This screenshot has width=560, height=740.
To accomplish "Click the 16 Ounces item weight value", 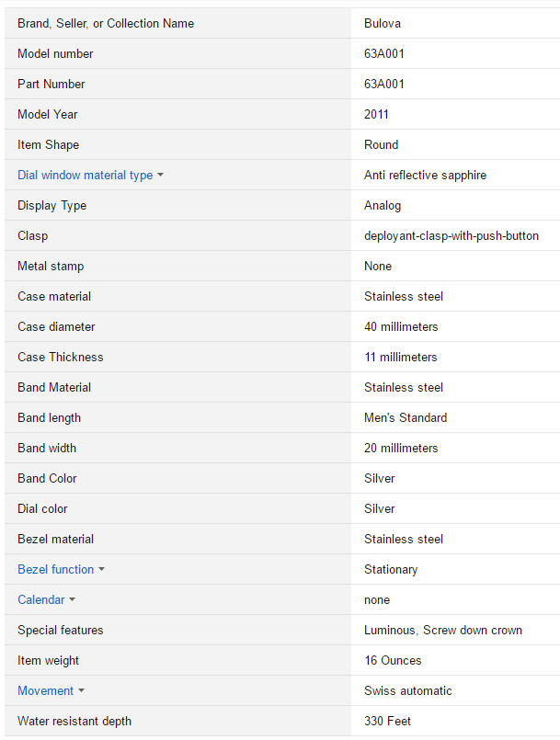I will (393, 660).
